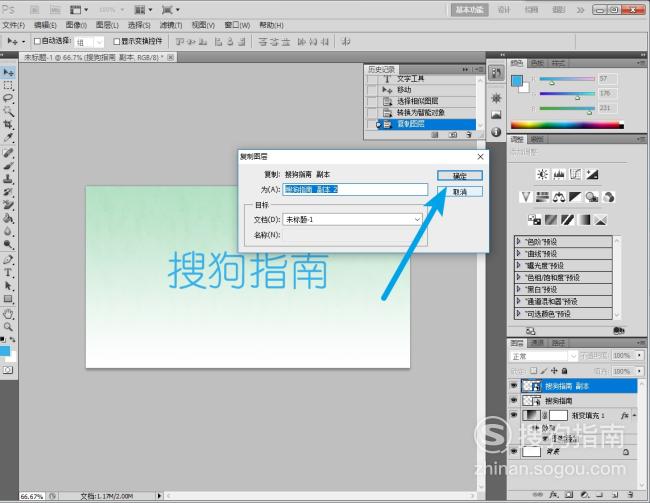Toggle the lock all icon in the Layers panel
Image resolution: width=650 pixels, height=503 pixels.
[x=564, y=370]
